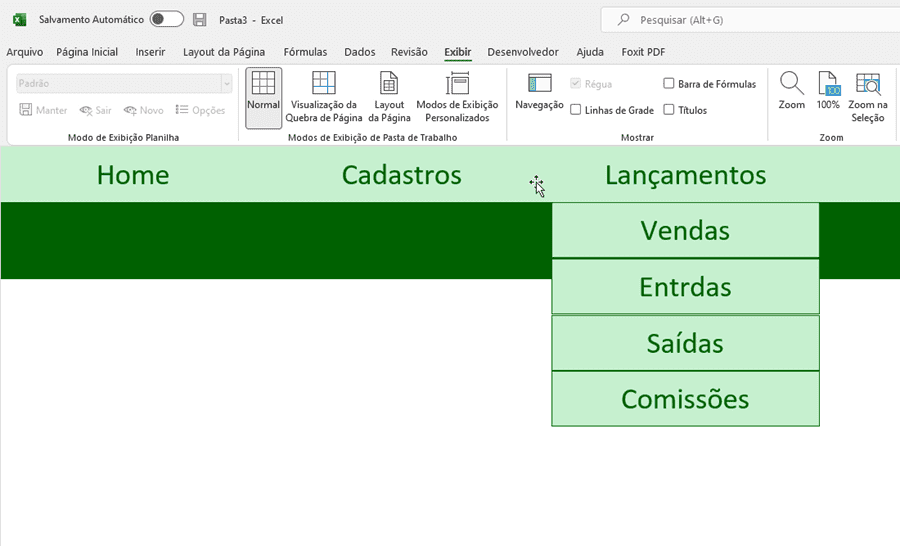Select Entrdas submenu item
The width and height of the screenshot is (900, 546).
tap(685, 286)
